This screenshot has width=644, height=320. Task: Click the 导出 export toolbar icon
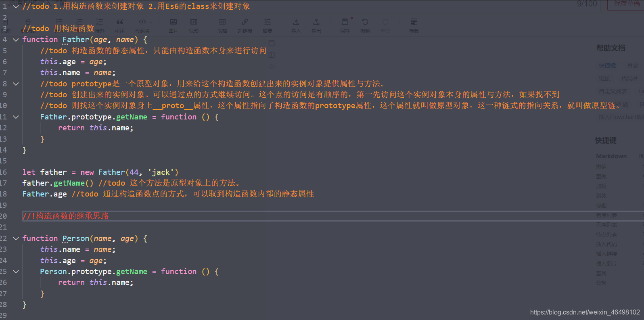[316, 22]
